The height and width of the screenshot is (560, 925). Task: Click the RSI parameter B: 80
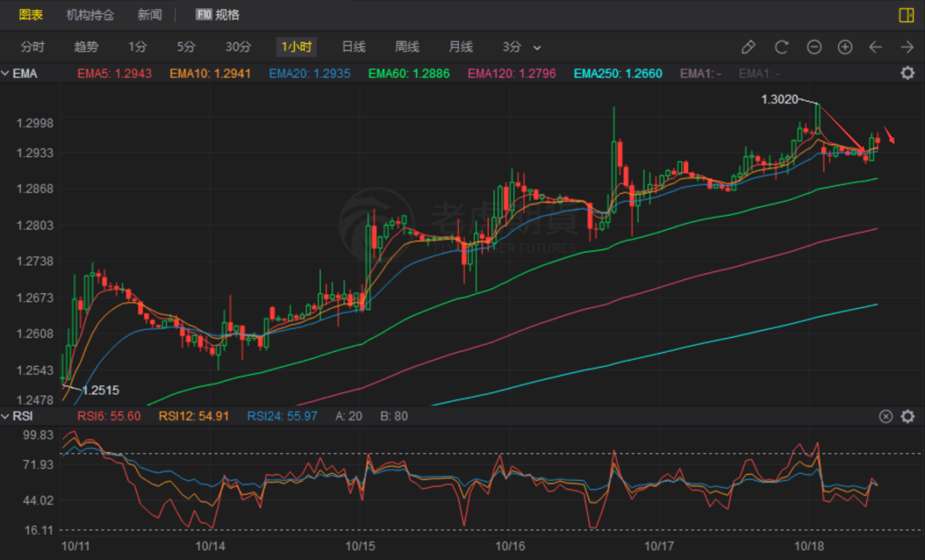coord(395,416)
